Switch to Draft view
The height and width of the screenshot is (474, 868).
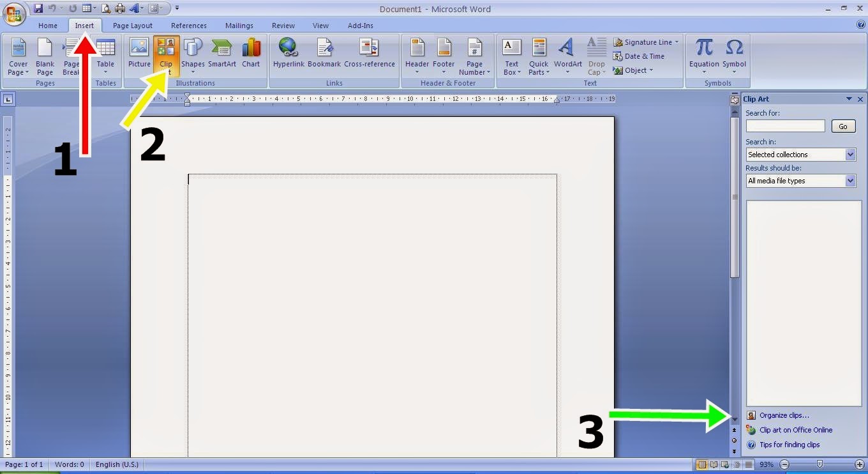click(x=749, y=464)
